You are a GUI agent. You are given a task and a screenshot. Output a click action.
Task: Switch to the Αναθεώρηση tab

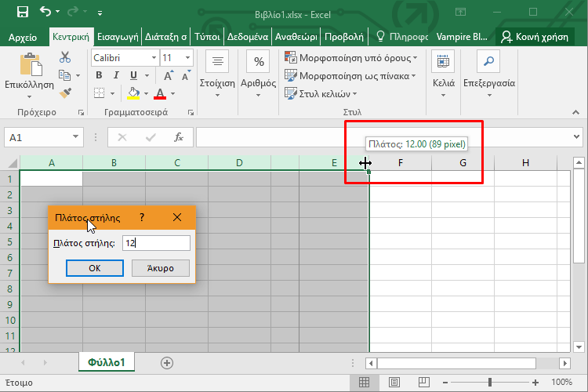click(296, 37)
